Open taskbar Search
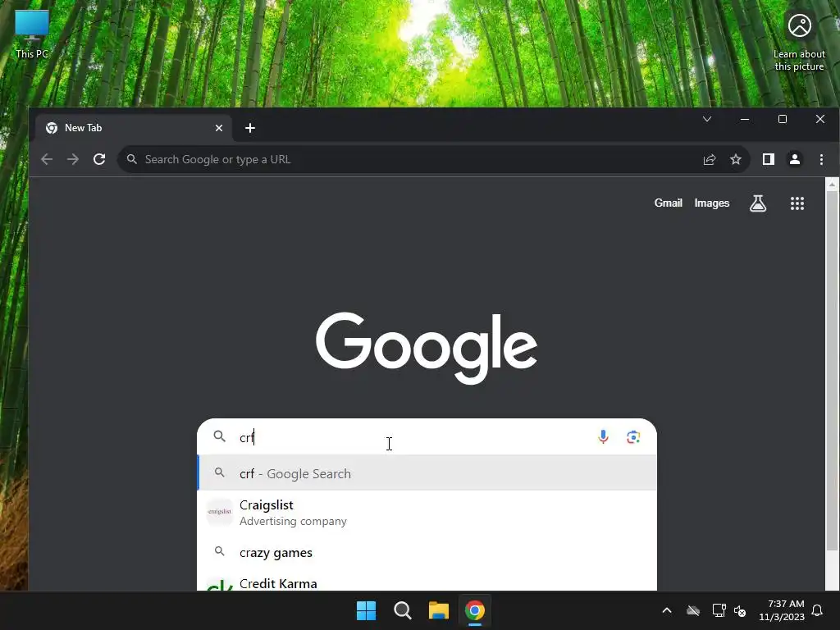Viewport: 840px width, 630px height. pos(402,610)
